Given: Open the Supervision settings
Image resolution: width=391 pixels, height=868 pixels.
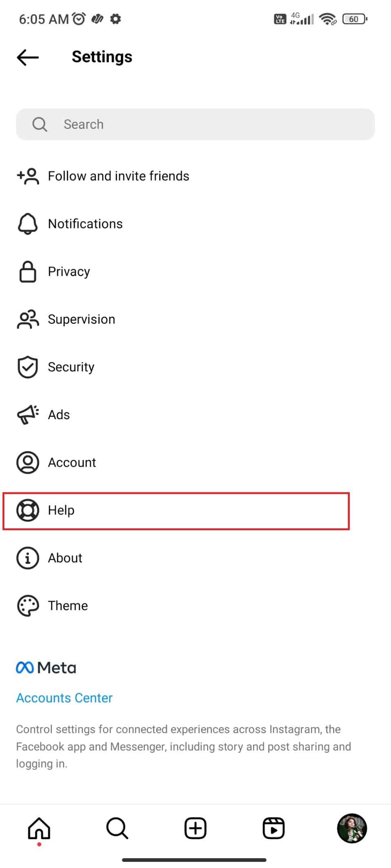Looking at the screenshot, I should [x=195, y=319].
